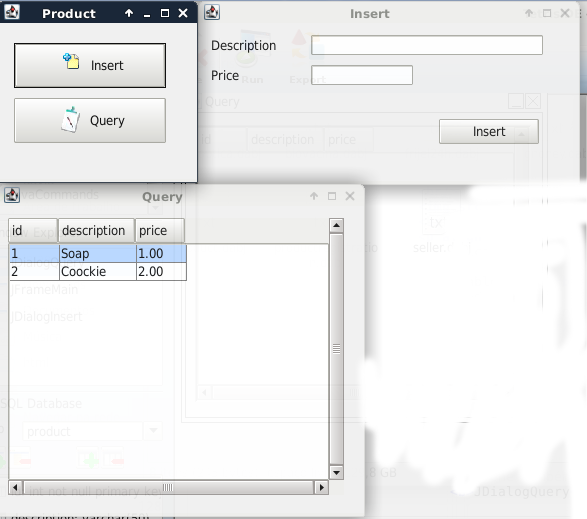Click the Insert button in Product window
Screen dimensions: 587x519
point(90,66)
